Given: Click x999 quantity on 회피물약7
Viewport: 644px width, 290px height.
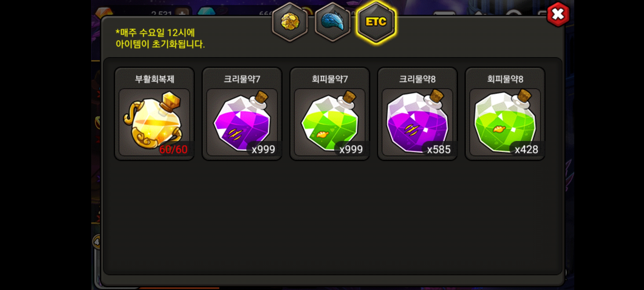Looking at the screenshot, I should point(351,149).
